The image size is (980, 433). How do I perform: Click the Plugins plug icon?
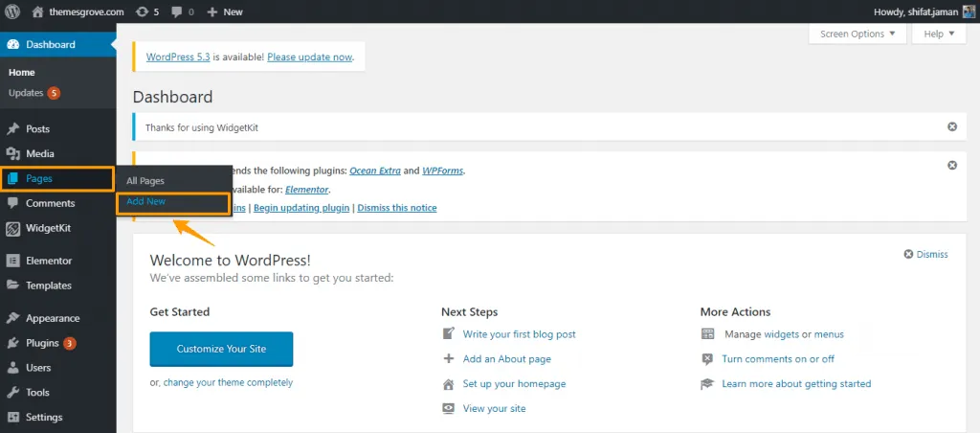coord(13,343)
